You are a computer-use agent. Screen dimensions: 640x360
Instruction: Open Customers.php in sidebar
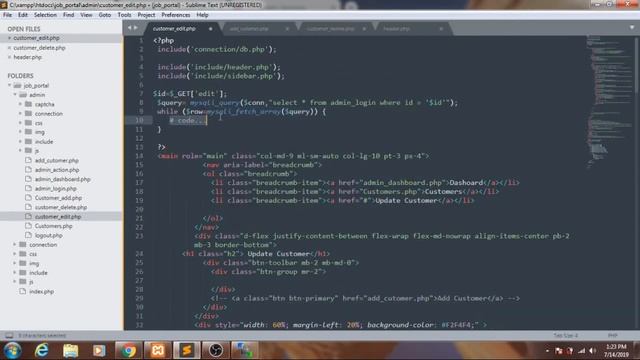[x=53, y=226]
